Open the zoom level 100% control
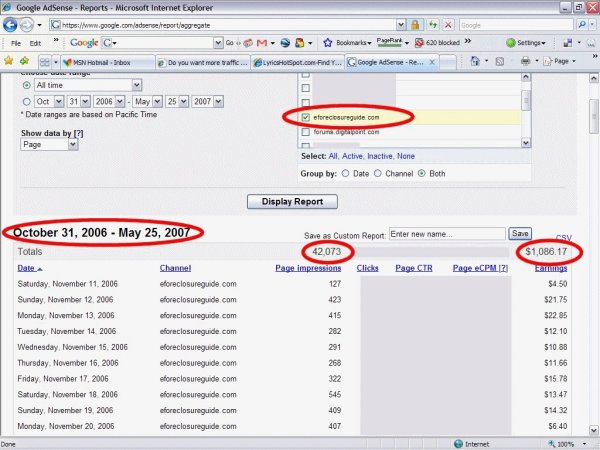This screenshot has height=450, width=600. [x=566, y=444]
